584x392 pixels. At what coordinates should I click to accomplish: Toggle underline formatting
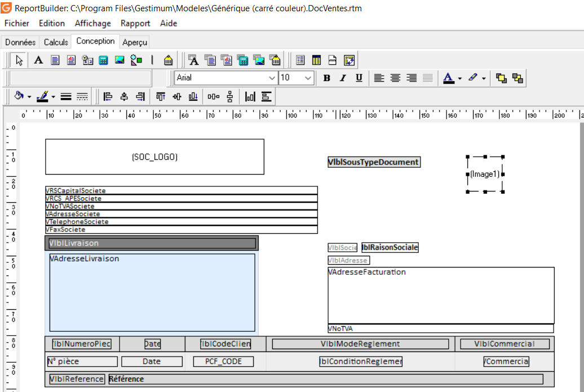359,78
